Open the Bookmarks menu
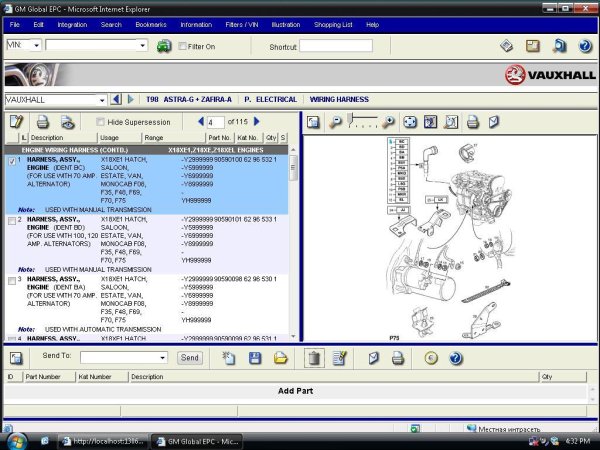The width and height of the screenshot is (600, 450). [151, 24]
